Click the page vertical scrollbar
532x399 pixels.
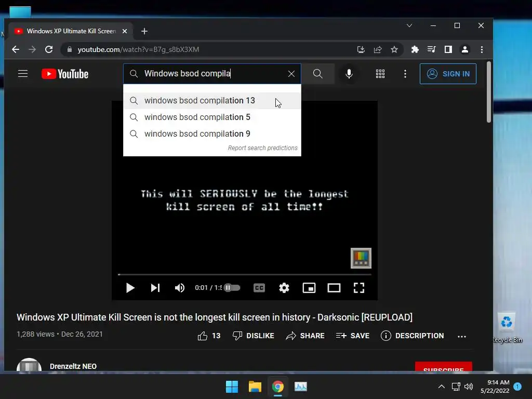pyautogui.click(x=489, y=91)
